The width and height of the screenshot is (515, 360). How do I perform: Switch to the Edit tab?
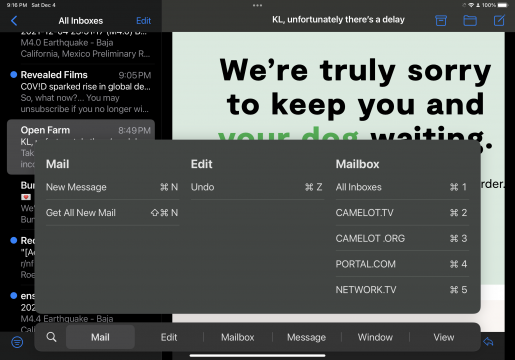coord(169,337)
